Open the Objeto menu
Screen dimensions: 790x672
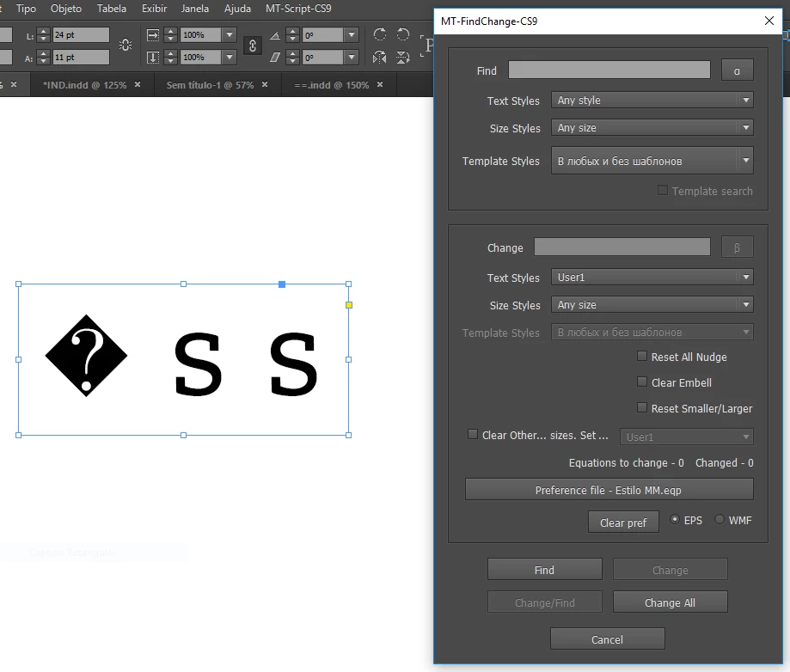[66, 8]
